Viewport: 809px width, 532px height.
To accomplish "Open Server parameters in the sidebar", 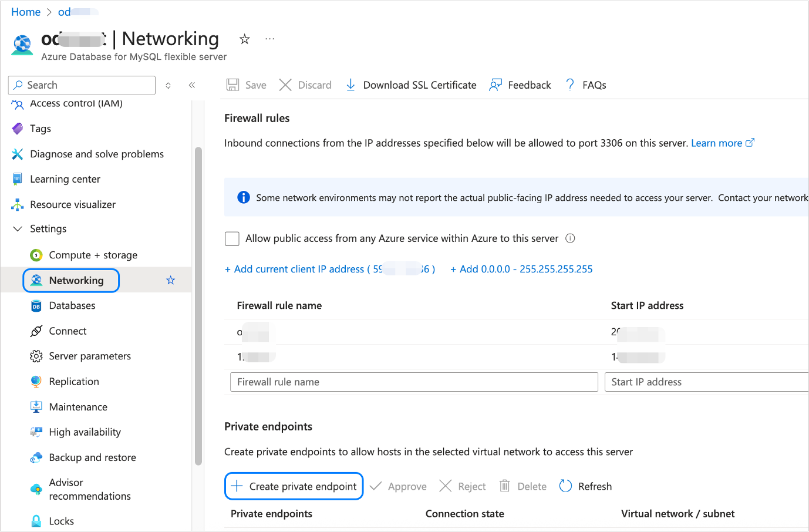I will pos(90,356).
